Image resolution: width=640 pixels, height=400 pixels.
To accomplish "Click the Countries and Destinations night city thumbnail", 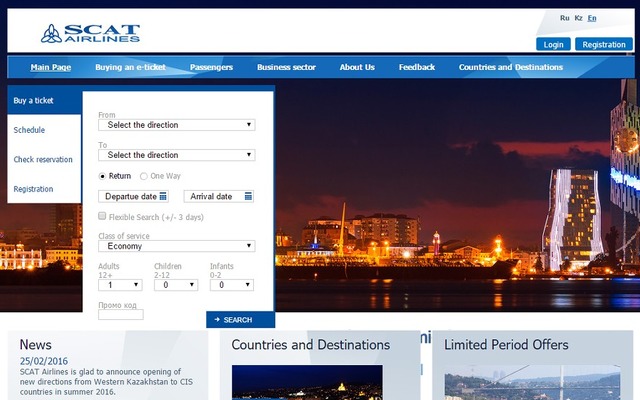I will [307, 382].
